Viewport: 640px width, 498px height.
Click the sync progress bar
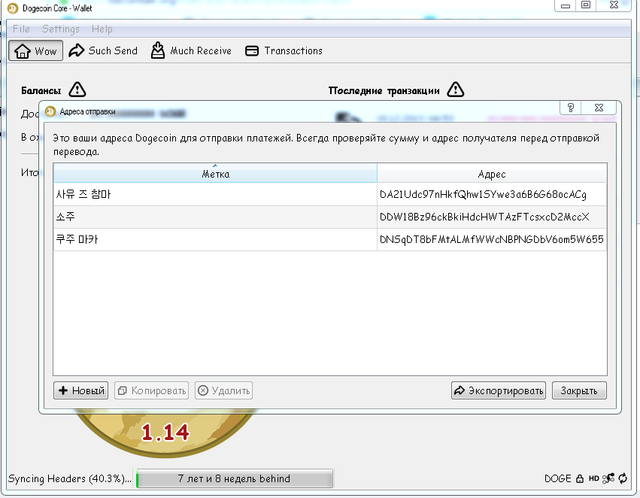[x=235, y=478]
